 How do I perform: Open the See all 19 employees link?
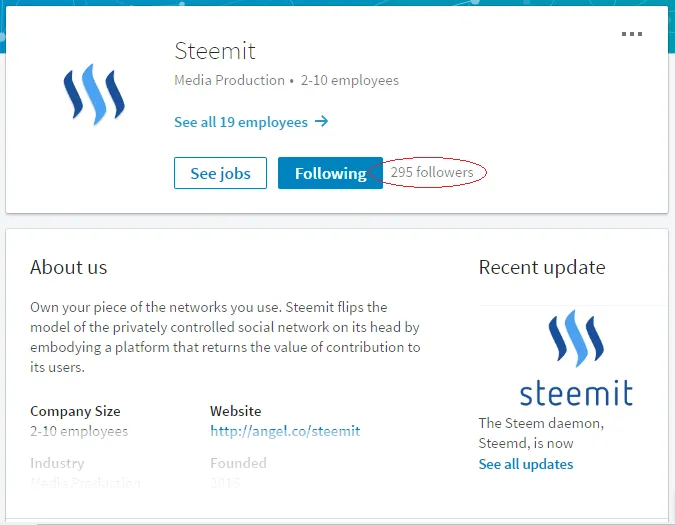pyautogui.click(x=251, y=122)
